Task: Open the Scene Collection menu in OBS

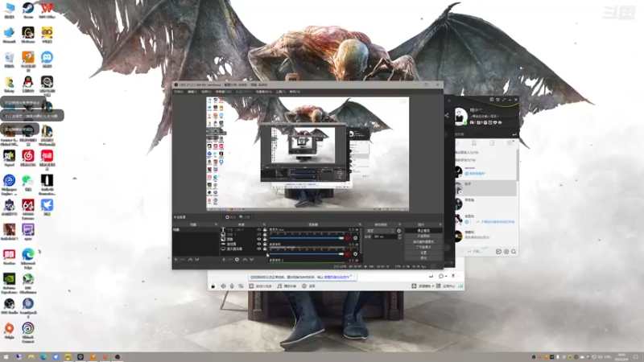Action: click(263, 92)
